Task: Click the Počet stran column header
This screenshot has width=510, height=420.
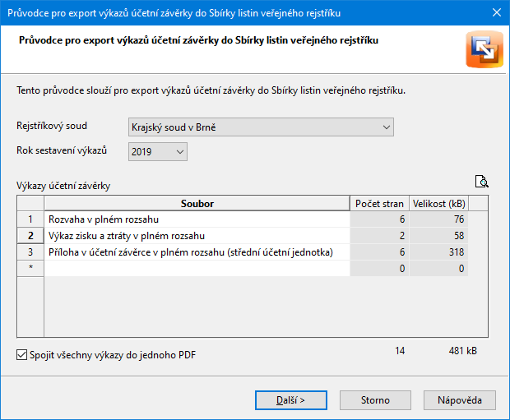Action: click(x=379, y=204)
